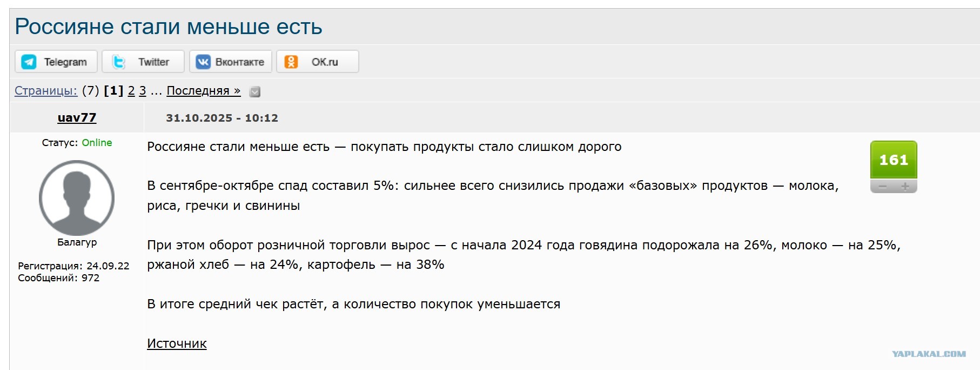
Task: Open the Источник source link
Action: click(177, 343)
